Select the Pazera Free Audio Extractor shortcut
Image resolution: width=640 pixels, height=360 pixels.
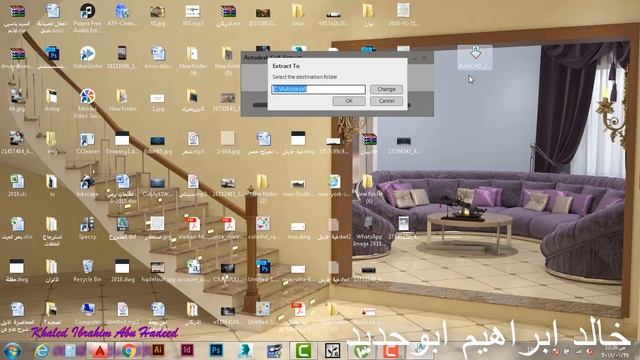pyautogui.click(x=87, y=17)
